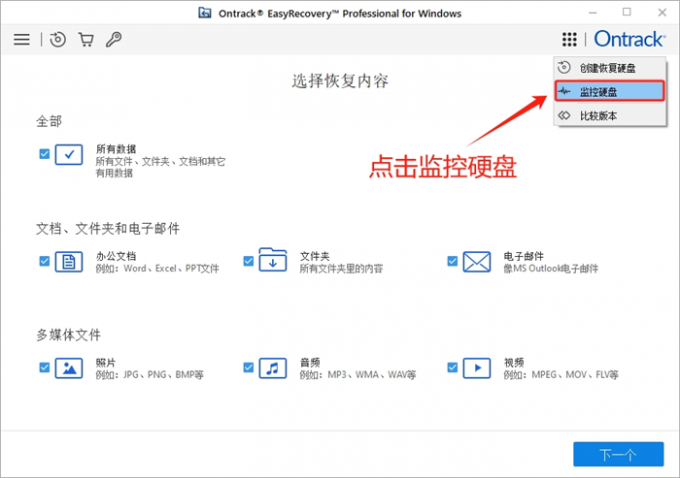This screenshot has width=680, height=478.
Task: Uncheck the 所有数据 checkbox
Action: [44, 154]
